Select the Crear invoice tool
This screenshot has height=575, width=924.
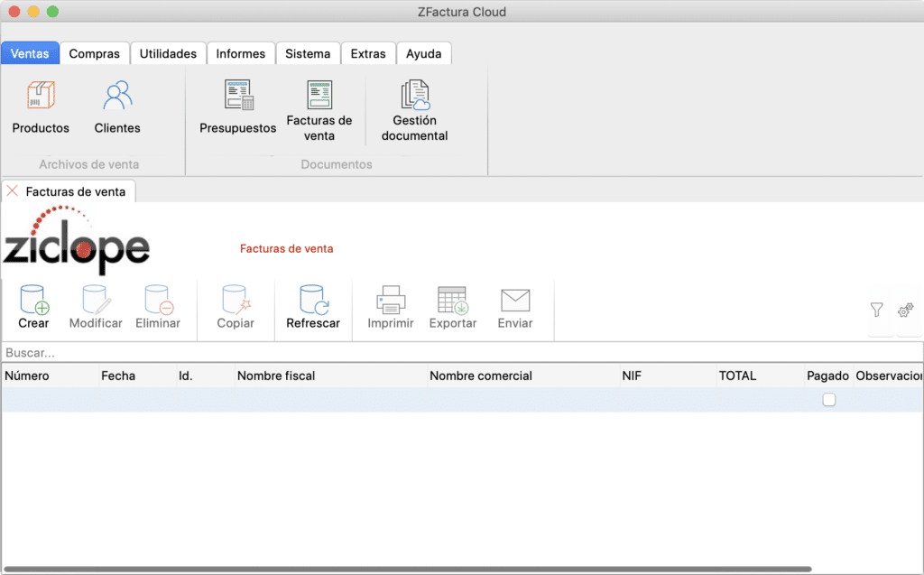[x=33, y=308]
